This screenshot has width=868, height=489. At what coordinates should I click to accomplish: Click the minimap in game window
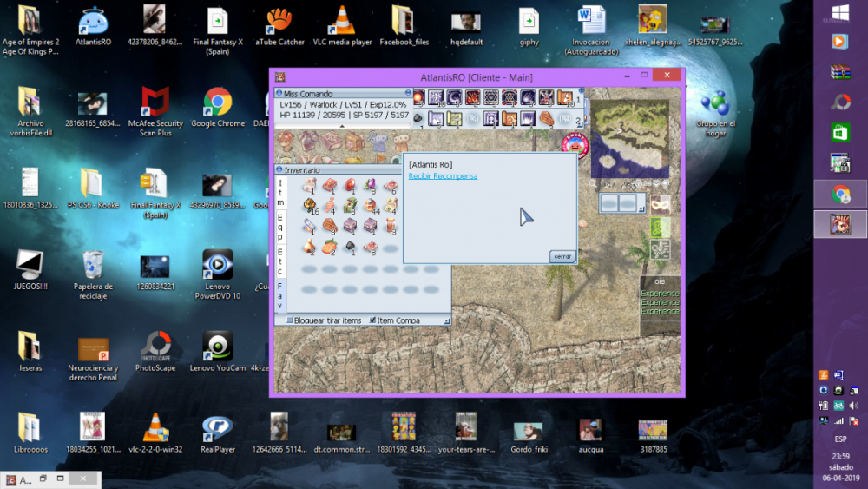[630, 138]
